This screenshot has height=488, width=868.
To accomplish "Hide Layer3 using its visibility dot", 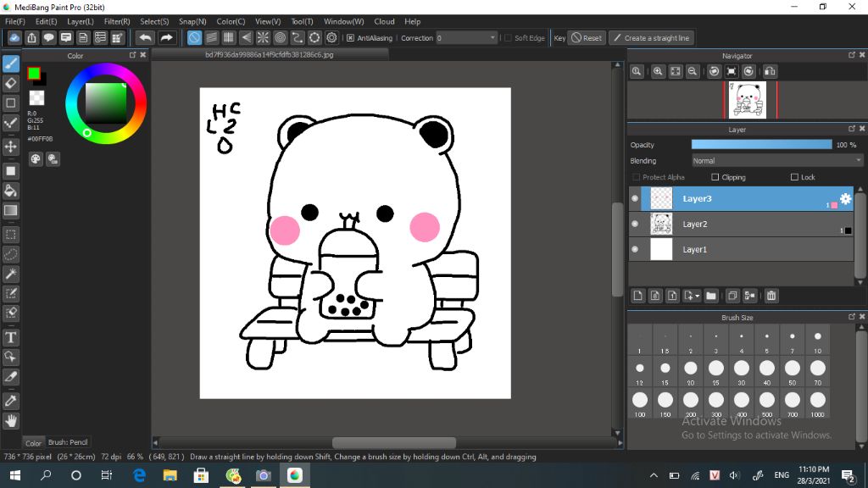I will point(635,198).
